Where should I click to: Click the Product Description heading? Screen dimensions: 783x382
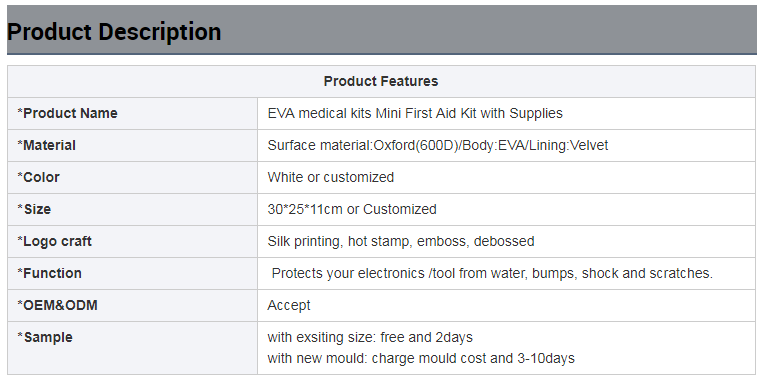[x=114, y=32]
